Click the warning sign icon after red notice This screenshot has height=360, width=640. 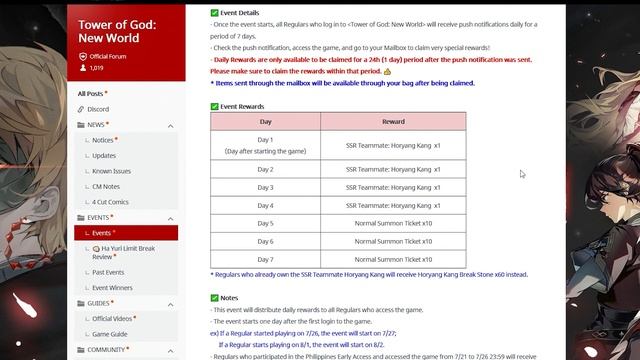(387, 71)
